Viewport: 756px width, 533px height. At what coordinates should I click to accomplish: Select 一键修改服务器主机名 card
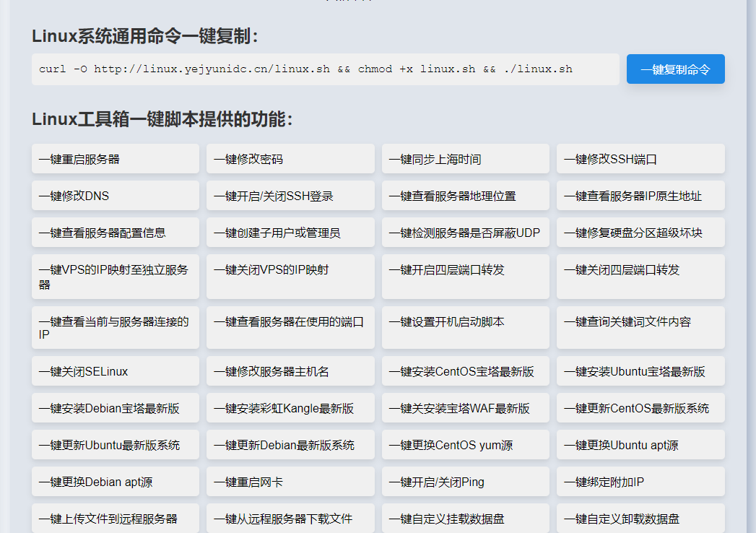click(290, 371)
